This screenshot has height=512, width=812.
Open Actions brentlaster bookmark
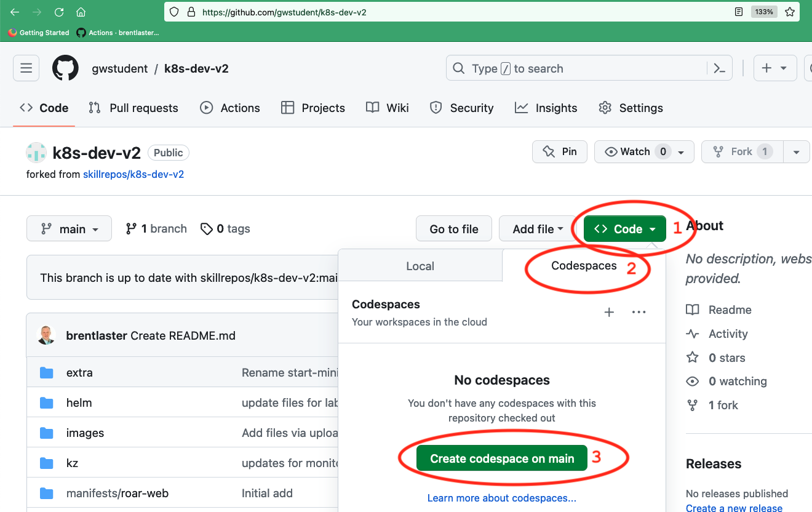(117, 33)
